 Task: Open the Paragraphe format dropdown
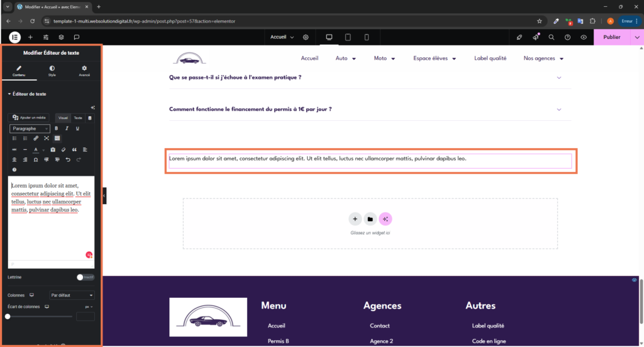[x=30, y=128]
